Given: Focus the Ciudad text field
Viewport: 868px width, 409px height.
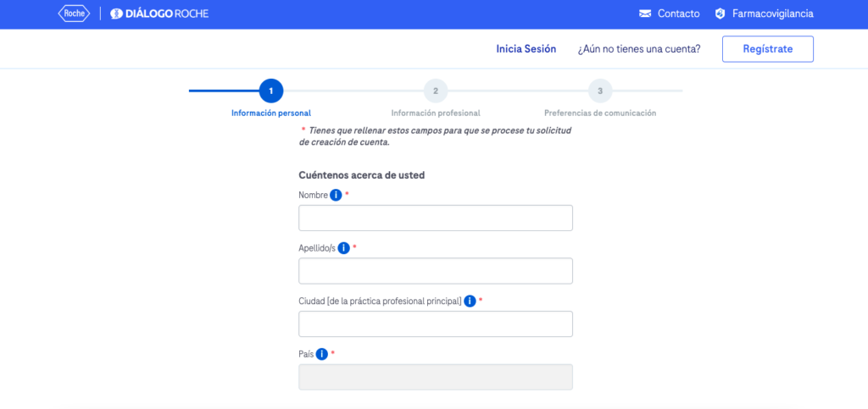Looking at the screenshot, I should 436,324.
